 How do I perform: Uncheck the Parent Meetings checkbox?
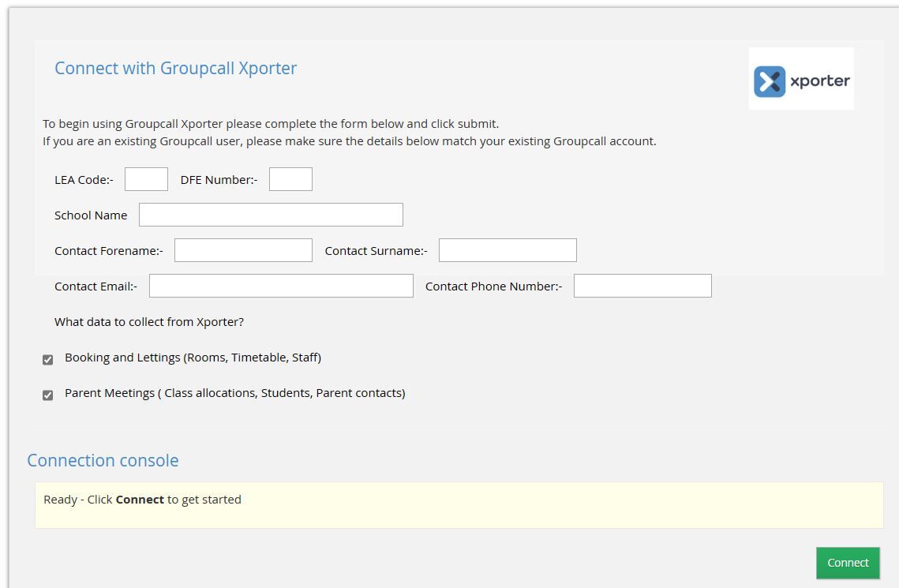[47, 395]
